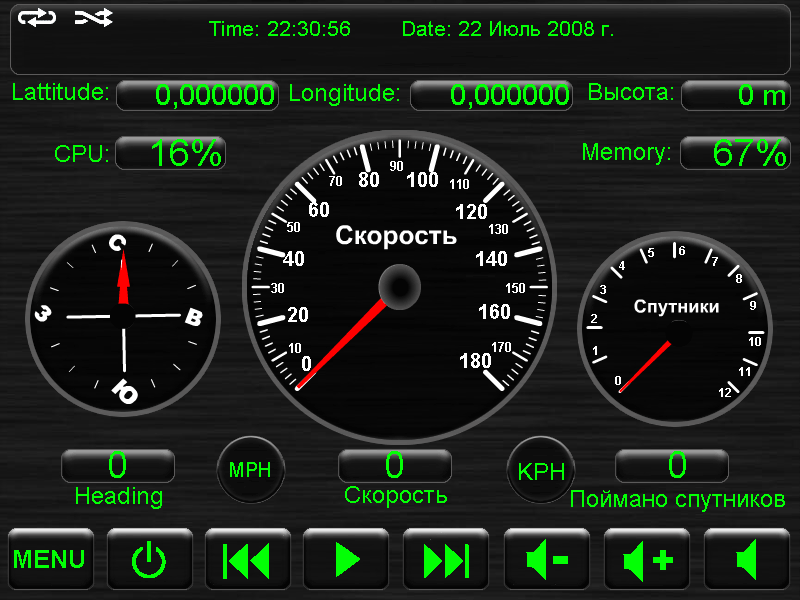Select the Latitude value field
The height and width of the screenshot is (600, 800).
coord(197,96)
